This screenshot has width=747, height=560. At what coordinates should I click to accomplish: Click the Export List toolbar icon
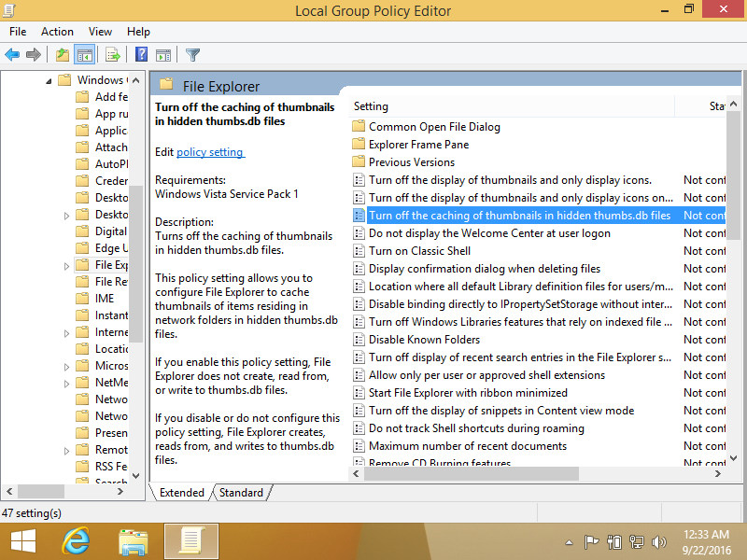tap(113, 55)
